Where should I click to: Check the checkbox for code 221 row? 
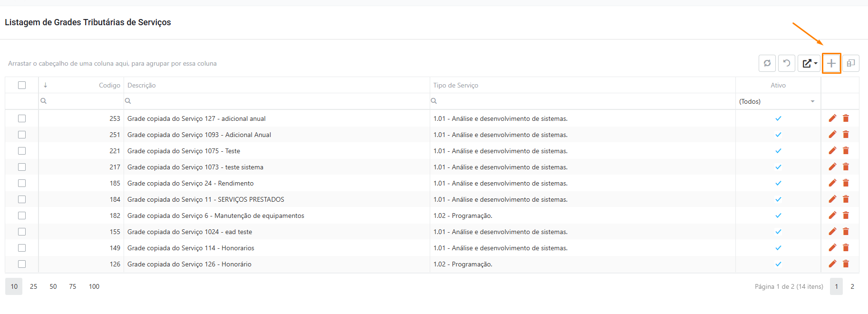click(22, 151)
